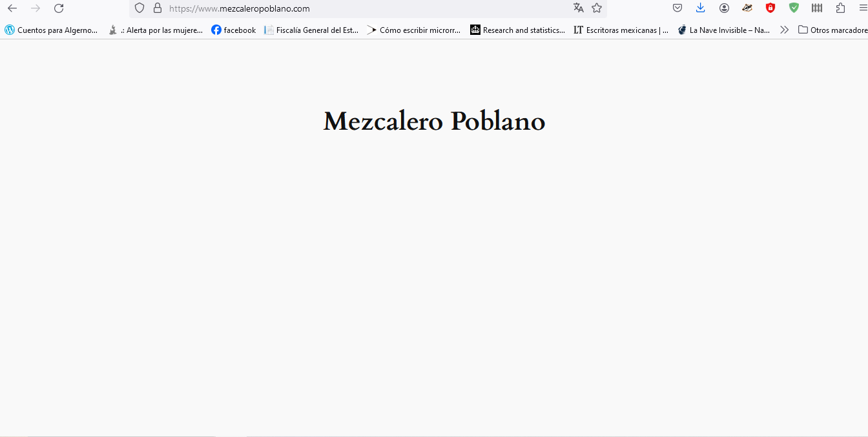
Task: Save page to Pocket
Action: (677, 8)
